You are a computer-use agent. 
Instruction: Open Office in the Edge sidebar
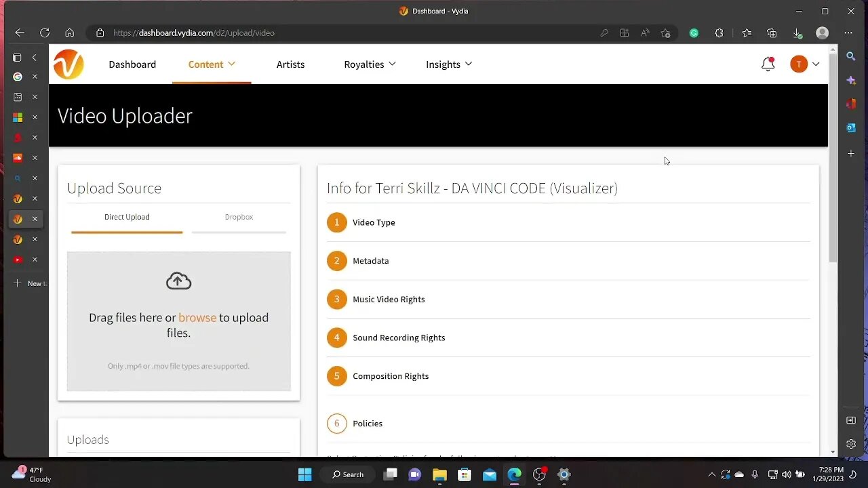(851, 104)
